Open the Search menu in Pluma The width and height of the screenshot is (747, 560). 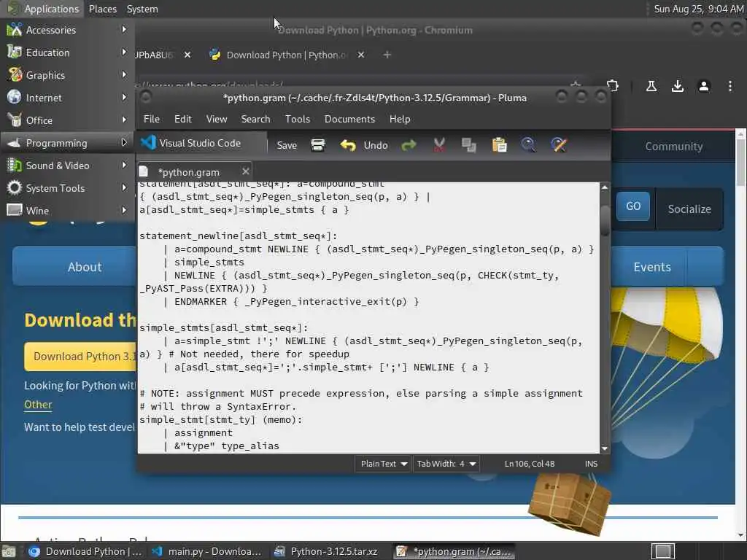(255, 119)
